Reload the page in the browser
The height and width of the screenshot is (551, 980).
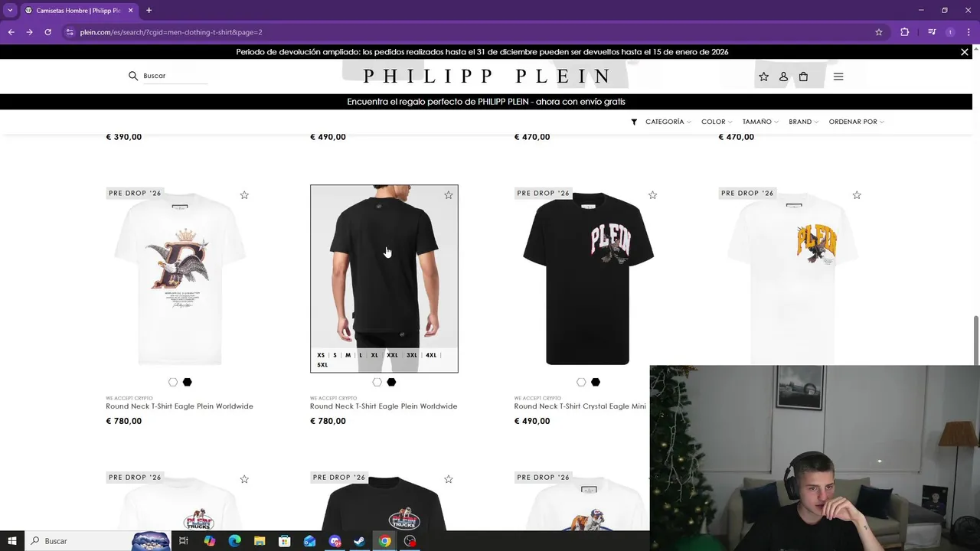(x=47, y=32)
